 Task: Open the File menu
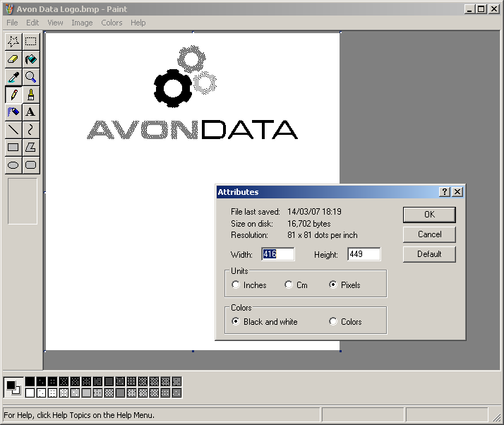pos(12,23)
